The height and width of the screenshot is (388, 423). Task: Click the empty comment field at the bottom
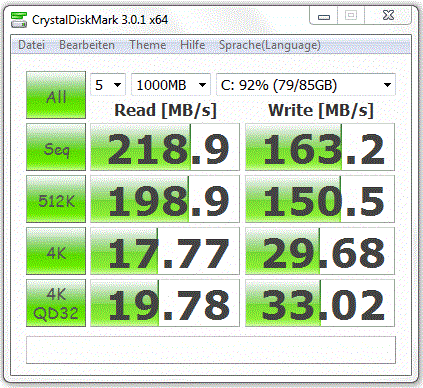tap(211, 350)
